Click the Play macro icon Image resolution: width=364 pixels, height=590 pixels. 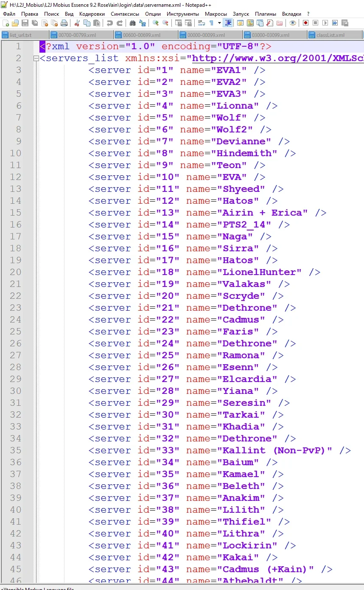325,23
